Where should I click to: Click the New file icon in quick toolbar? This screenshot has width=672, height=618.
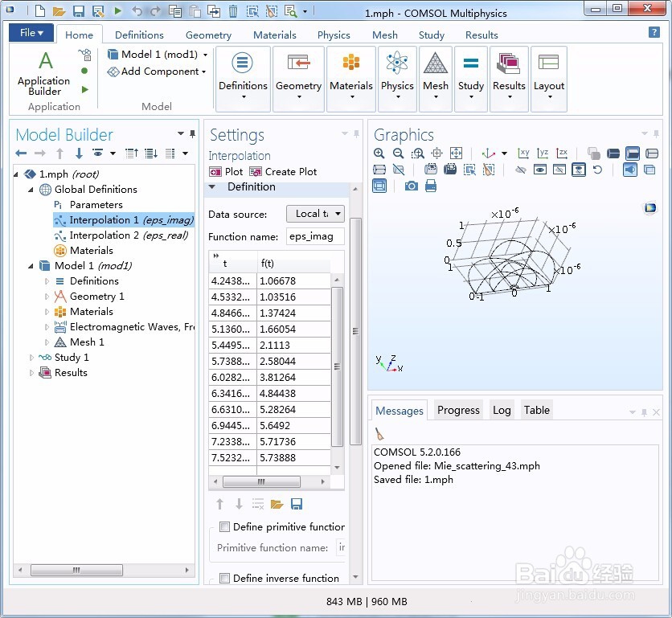(x=39, y=10)
